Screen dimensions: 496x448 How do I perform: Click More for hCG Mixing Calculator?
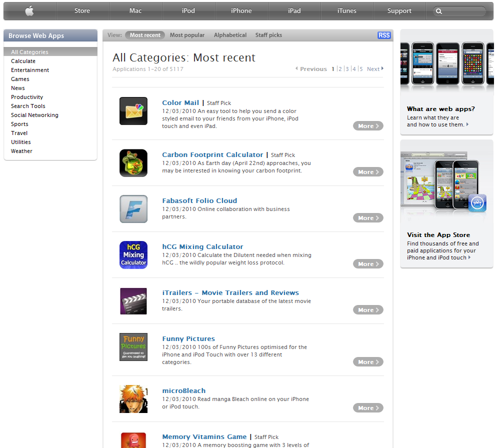[x=368, y=264]
